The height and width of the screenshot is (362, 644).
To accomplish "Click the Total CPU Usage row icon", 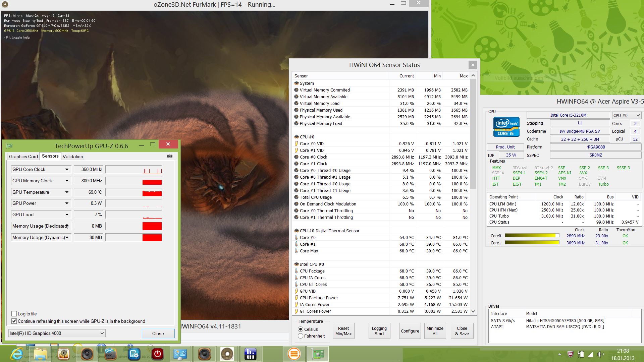I will click(296, 197).
